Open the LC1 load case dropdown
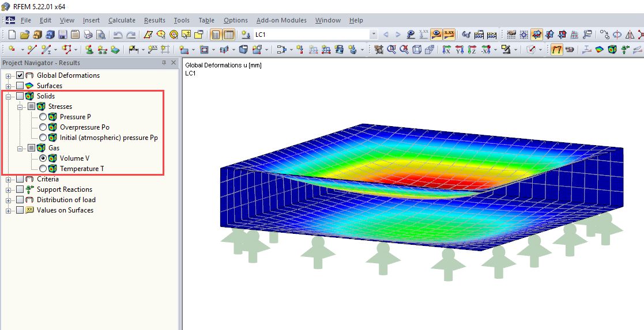This screenshot has height=330, width=644. click(x=374, y=35)
